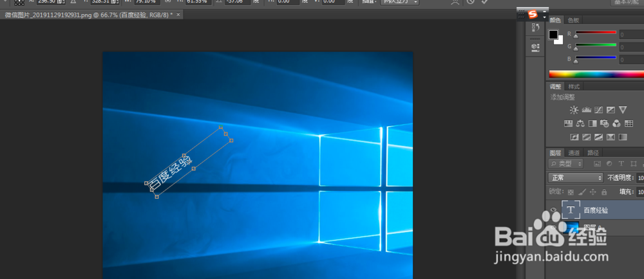Viewport: 644px width, 279px height.
Task: Switch to the 图层 tab
Action: click(x=555, y=153)
